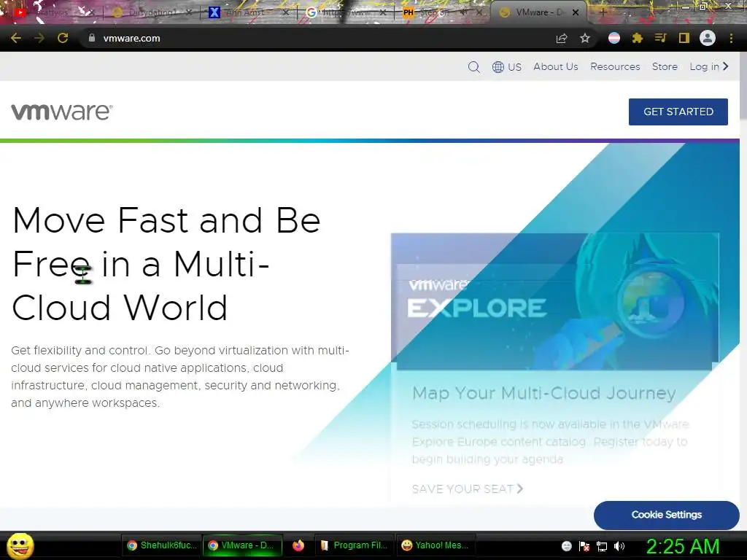Close the Dirtydating tab

coord(189,12)
